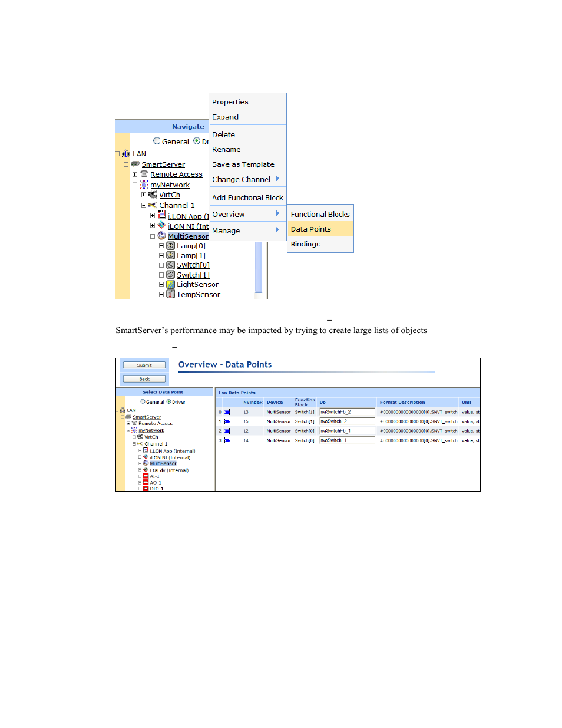
Task: Click the Remote Access telephone icon in Navigate tree
Action: click(x=144, y=174)
